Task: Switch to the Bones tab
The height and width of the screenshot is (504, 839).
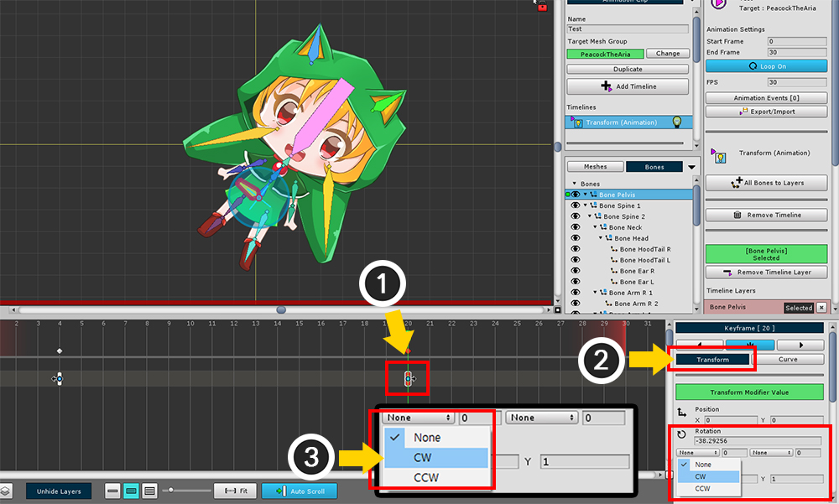Action: click(654, 167)
